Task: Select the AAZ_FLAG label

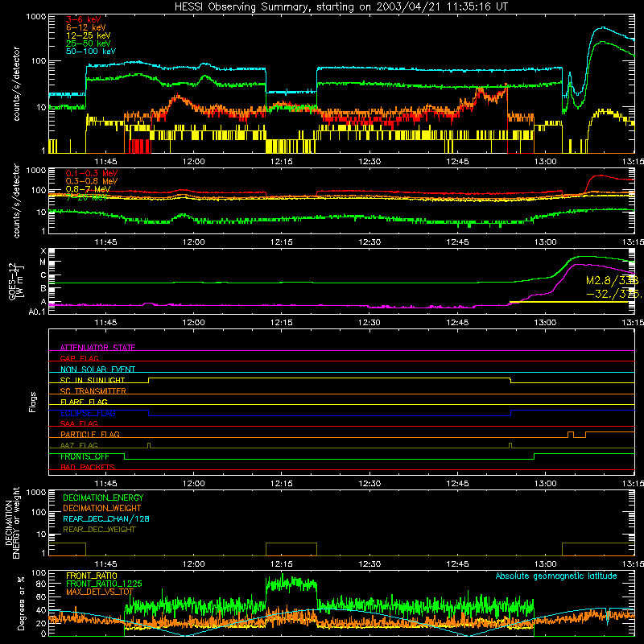Action: tap(79, 445)
